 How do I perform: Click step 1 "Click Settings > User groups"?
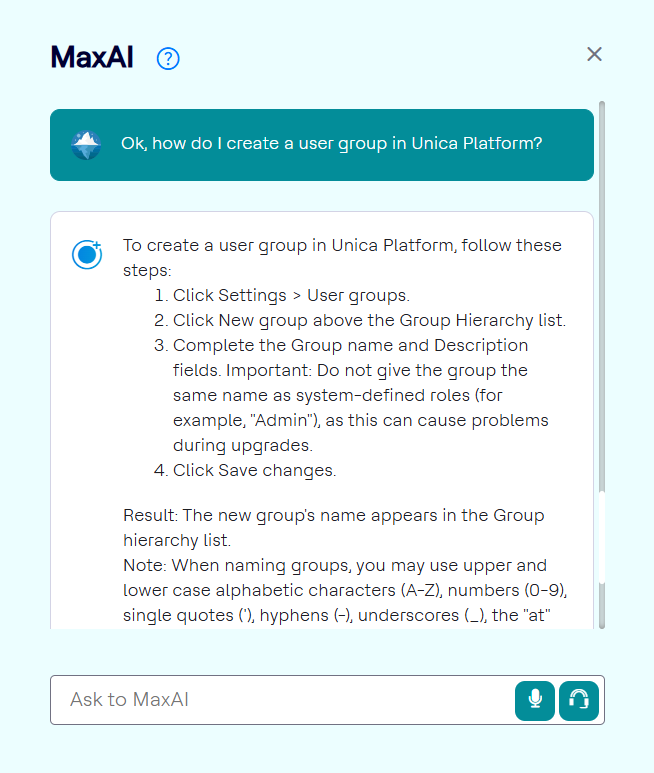(x=291, y=296)
